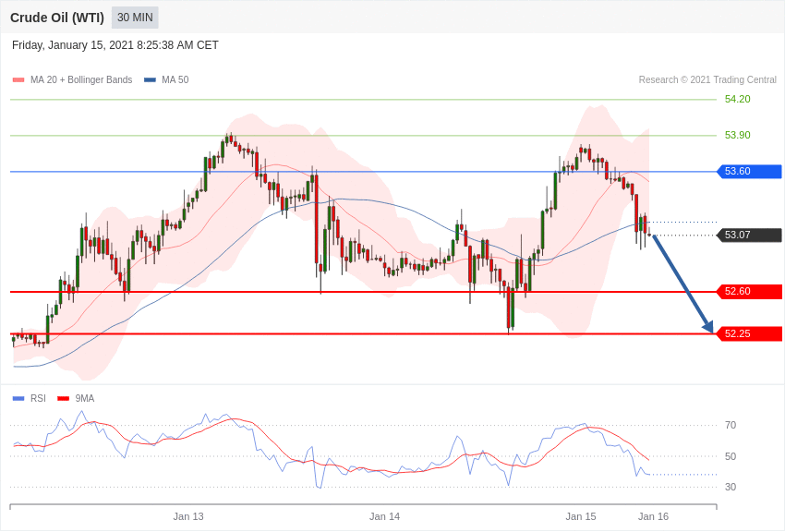Click the Crude Oil (WTI) title
The image size is (785, 532).
pyautogui.click(x=57, y=18)
